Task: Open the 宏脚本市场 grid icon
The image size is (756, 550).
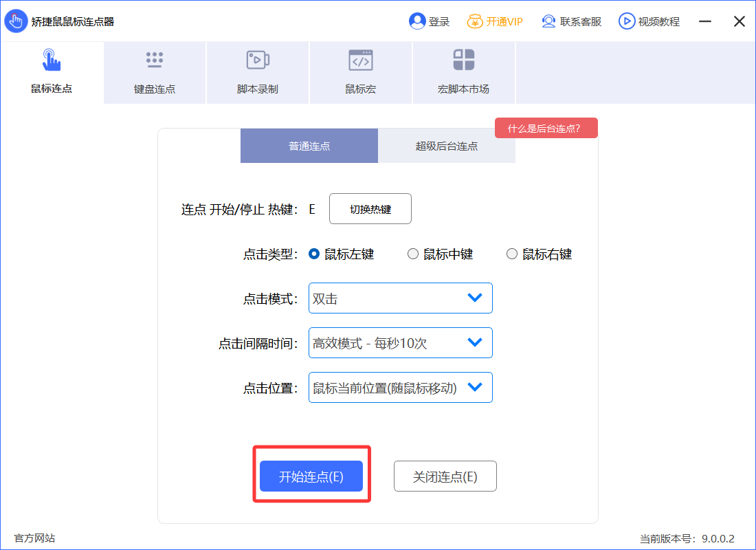Action: pos(464,60)
